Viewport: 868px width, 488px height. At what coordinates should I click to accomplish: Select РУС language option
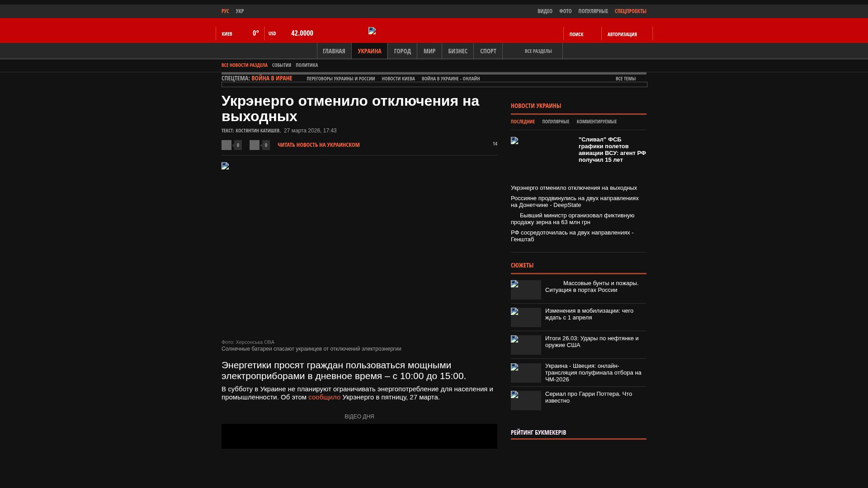225,11
